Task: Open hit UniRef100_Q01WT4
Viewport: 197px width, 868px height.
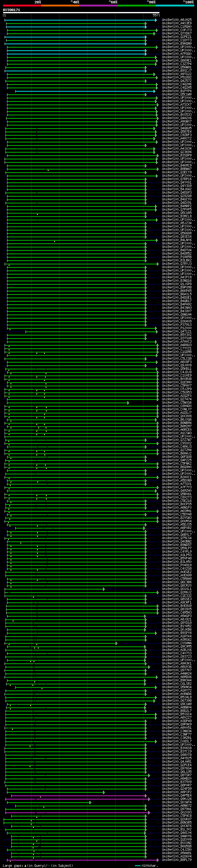Action: pyautogui.click(x=177, y=802)
